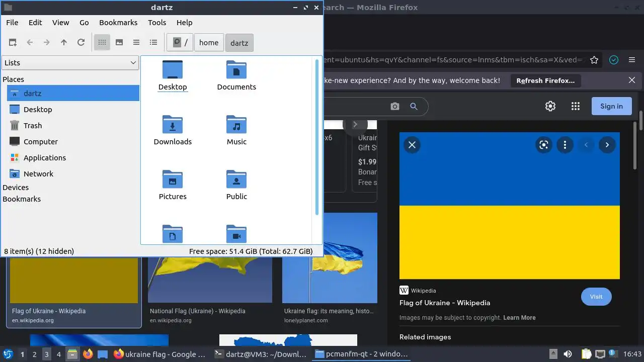644x362 pixels.
Task: Reload the current folder
Action: tap(81, 43)
